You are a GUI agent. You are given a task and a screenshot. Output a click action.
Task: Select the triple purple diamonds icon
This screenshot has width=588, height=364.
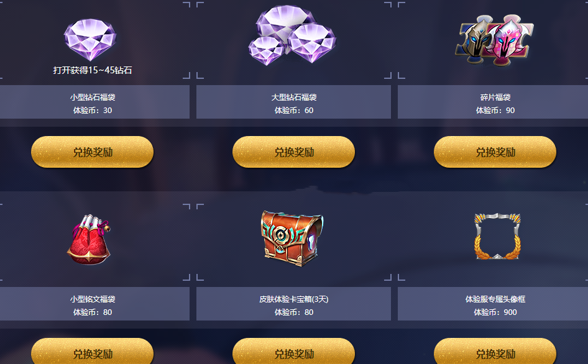(x=293, y=35)
